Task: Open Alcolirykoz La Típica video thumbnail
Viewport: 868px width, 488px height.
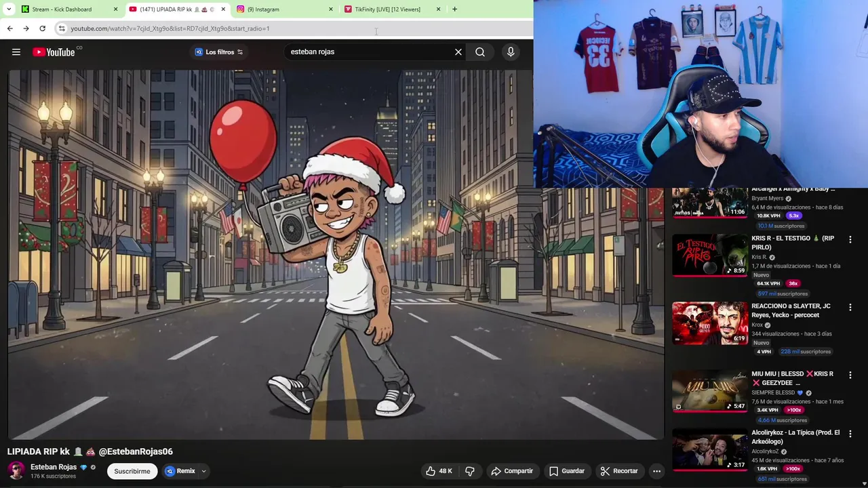Action: pyautogui.click(x=710, y=449)
